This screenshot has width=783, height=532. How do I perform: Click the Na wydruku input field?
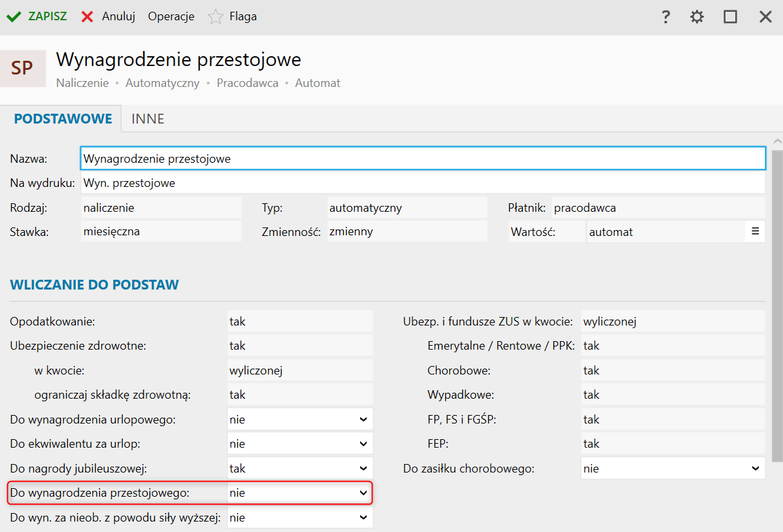coord(422,183)
